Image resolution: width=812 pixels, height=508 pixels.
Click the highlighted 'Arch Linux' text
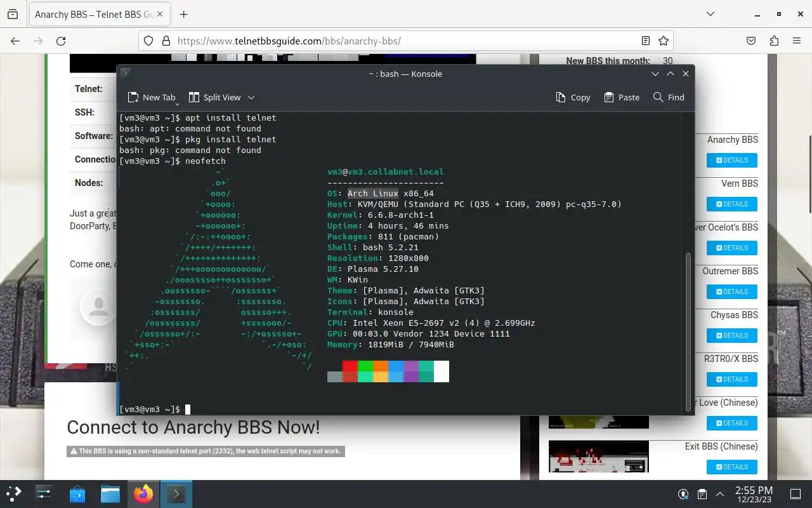(373, 194)
